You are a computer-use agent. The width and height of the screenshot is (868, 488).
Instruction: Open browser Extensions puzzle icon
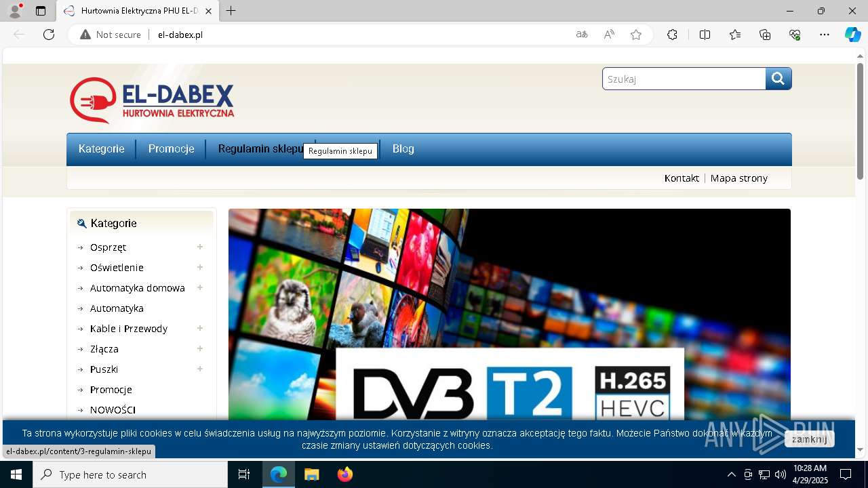click(672, 35)
